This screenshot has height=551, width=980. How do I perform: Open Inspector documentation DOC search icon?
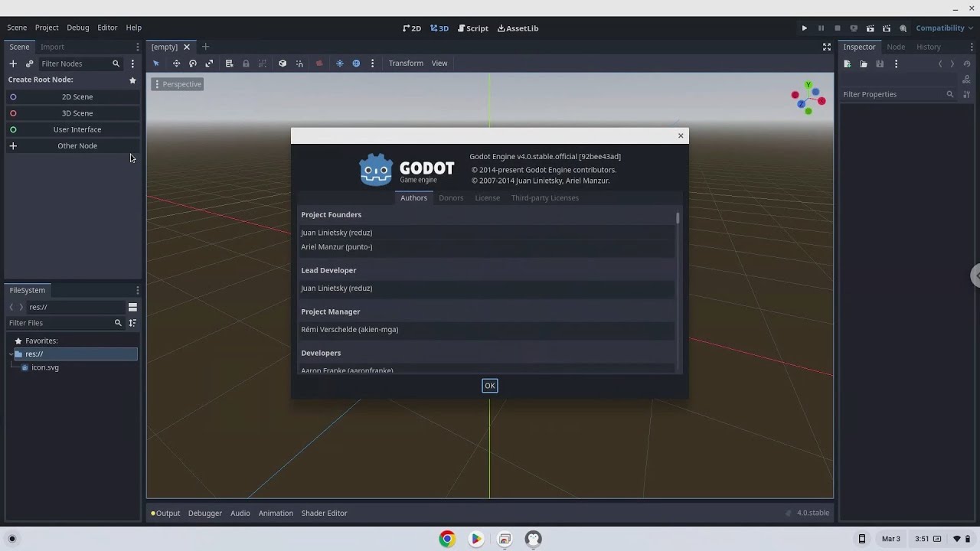pyautogui.click(x=967, y=78)
